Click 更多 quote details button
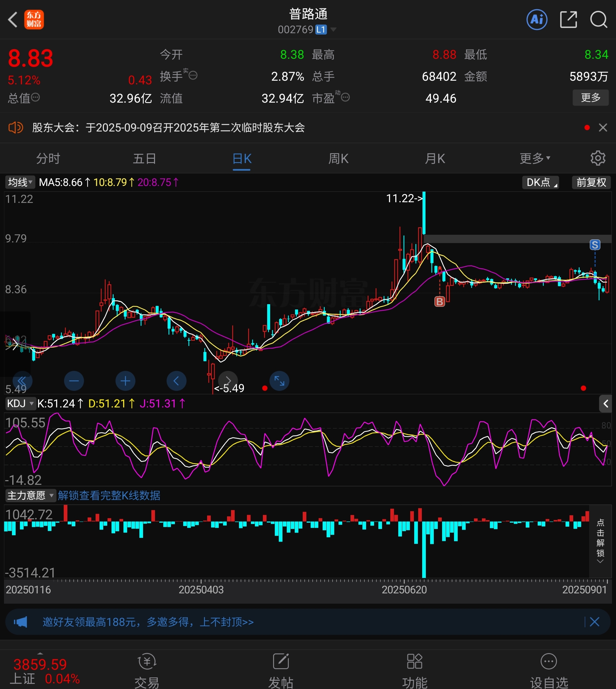Screen dimensions: 616x689 click(x=591, y=98)
